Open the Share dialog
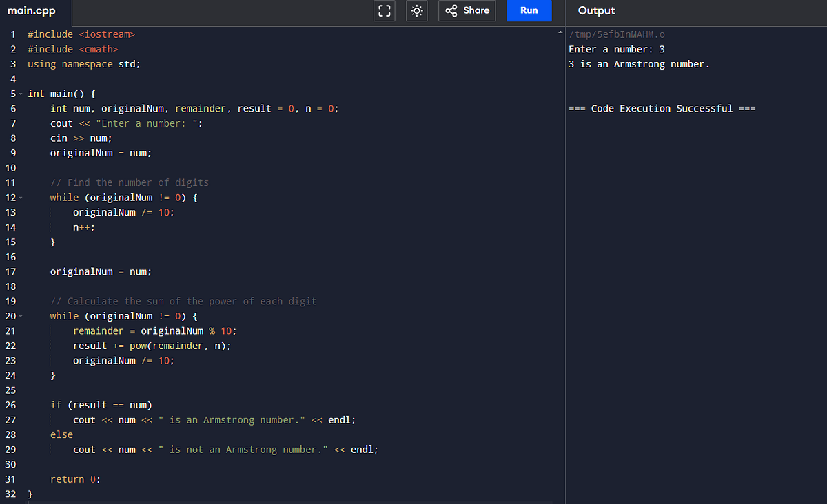Viewport: 827px width, 504px height. (467, 10)
